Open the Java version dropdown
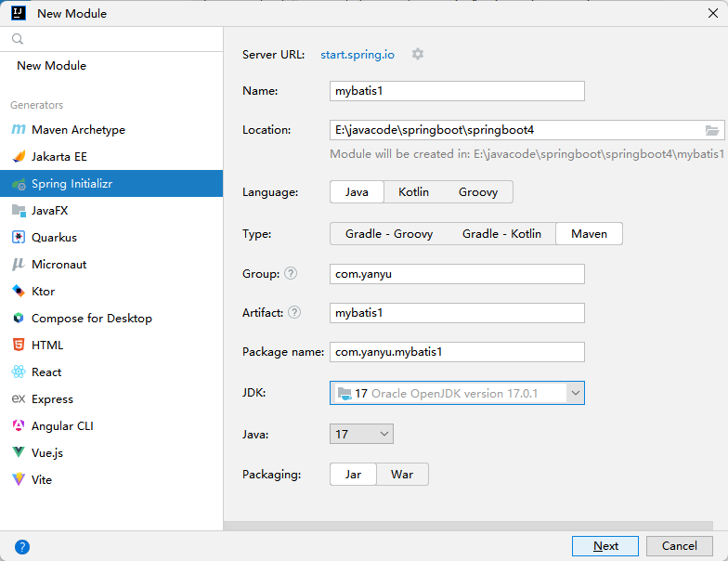This screenshot has width=728, height=561. pos(362,434)
